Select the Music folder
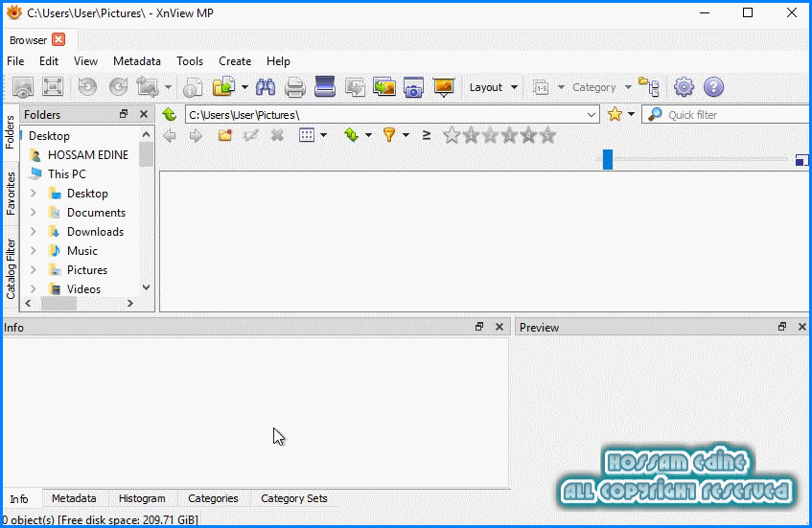Image resolution: width=812 pixels, height=528 pixels. [82, 250]
